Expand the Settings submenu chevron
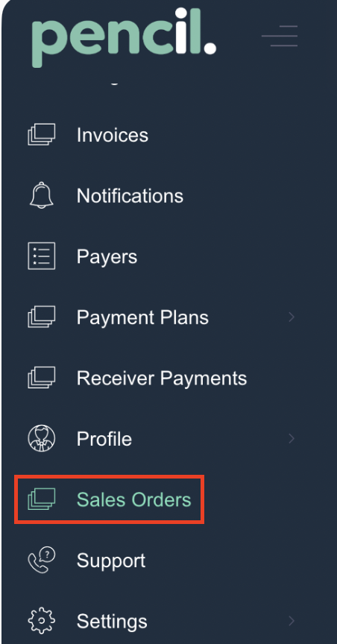This screenshot has width=337, height=644. point(292,621)
